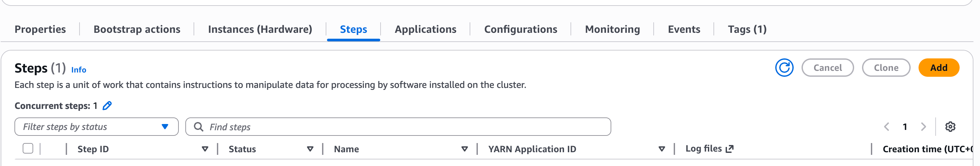Open table preferences gear icon
This screenshot has height=166, width=980.
[x=950, y=127]
